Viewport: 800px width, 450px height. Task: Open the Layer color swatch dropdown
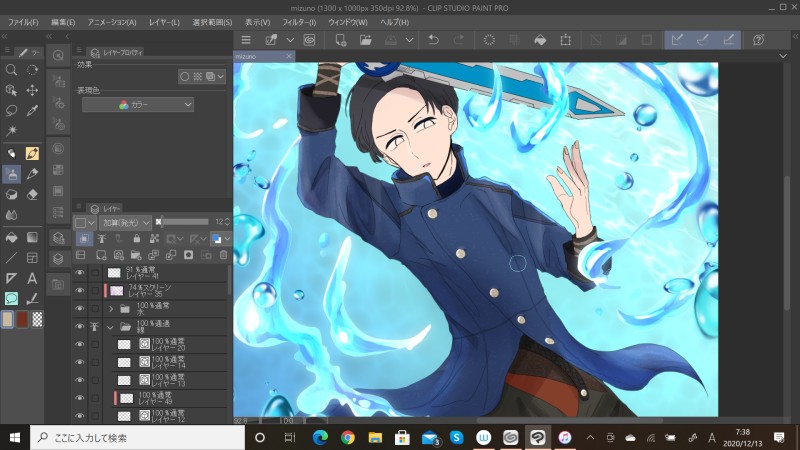tap(221, 238)
